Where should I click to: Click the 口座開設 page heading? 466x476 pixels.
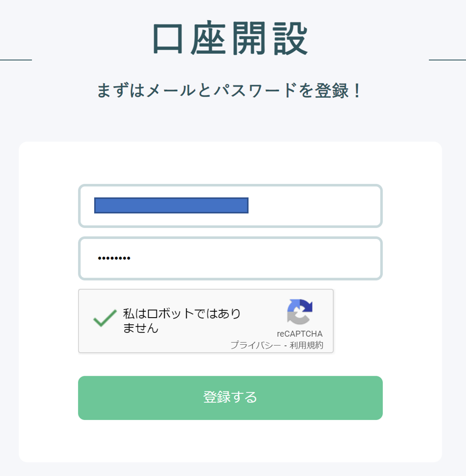click(230, 39)
